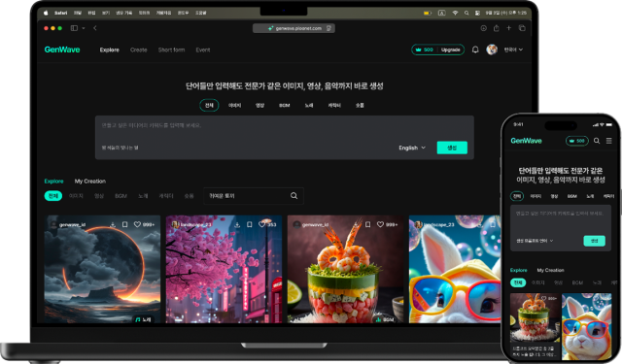Expand the Safari sidebar dropdown arrow
622x364 pixels.
(84, 28)
